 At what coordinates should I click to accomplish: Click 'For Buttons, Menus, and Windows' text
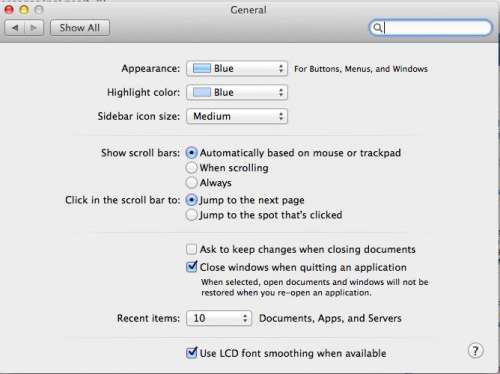361,69
